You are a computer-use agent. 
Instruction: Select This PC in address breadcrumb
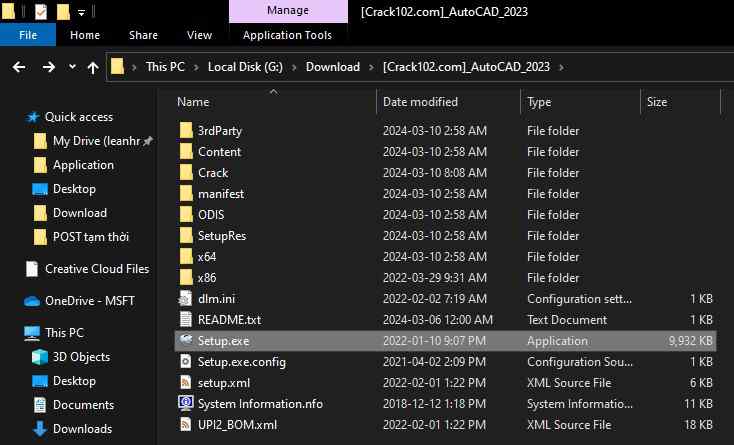(x=166, y=67)
